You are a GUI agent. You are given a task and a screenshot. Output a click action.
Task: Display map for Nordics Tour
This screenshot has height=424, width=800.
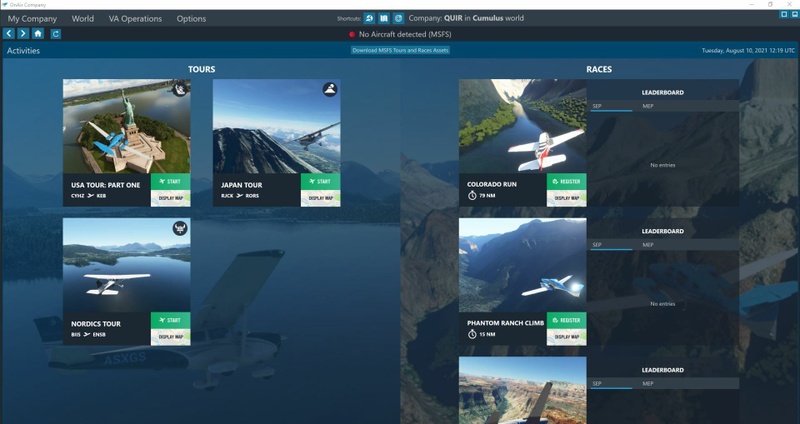pos(170,337)
